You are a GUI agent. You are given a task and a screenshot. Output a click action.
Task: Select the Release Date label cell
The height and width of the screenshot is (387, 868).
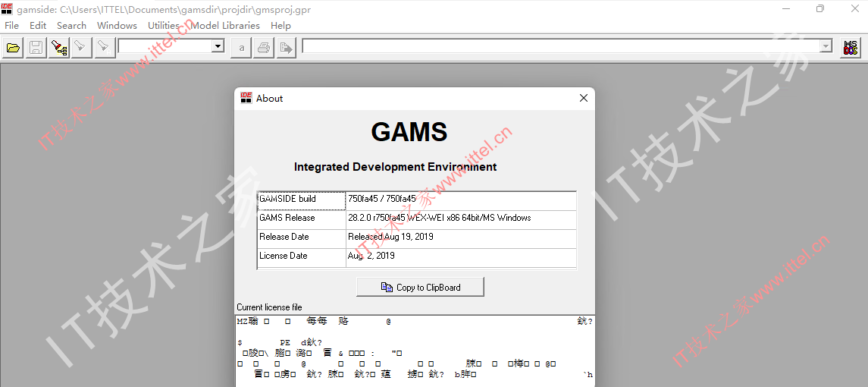click(x=302, y=238)
